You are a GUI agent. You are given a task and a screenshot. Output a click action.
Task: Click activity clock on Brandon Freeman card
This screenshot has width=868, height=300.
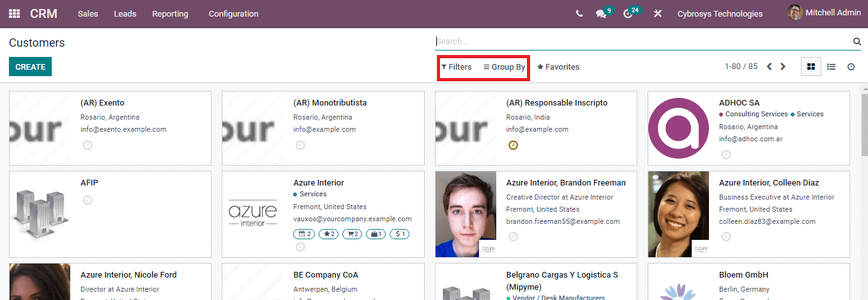pos(513,237)
